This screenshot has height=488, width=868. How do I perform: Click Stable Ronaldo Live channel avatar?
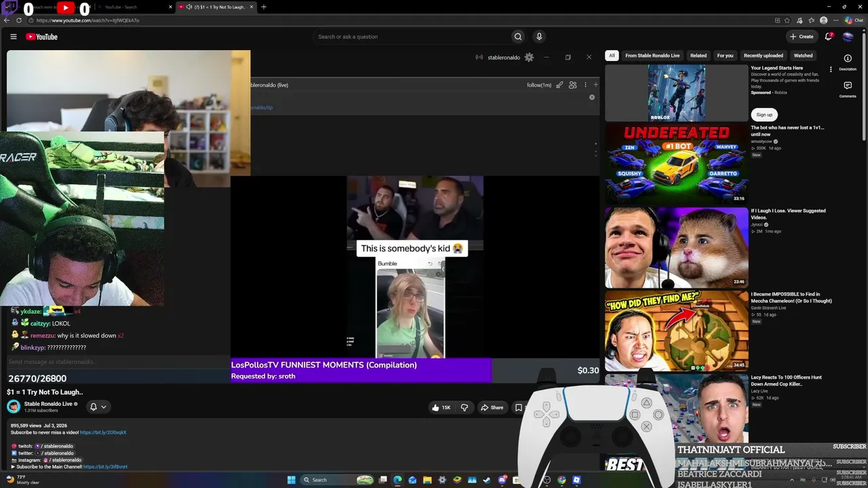click(x=14, y=407)
